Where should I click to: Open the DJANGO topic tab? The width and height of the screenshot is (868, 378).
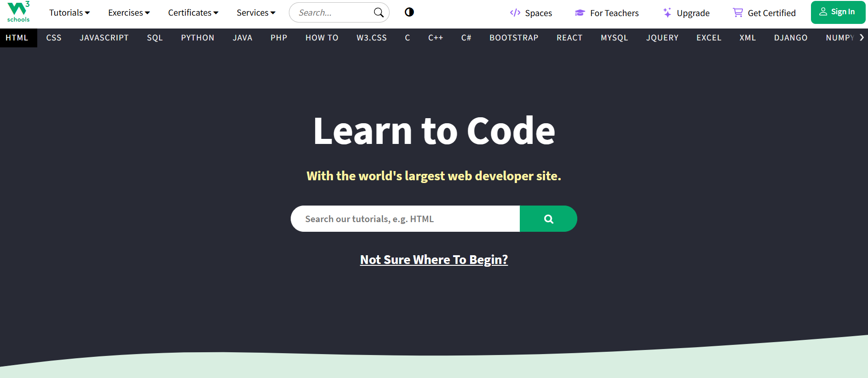[791, 38]
